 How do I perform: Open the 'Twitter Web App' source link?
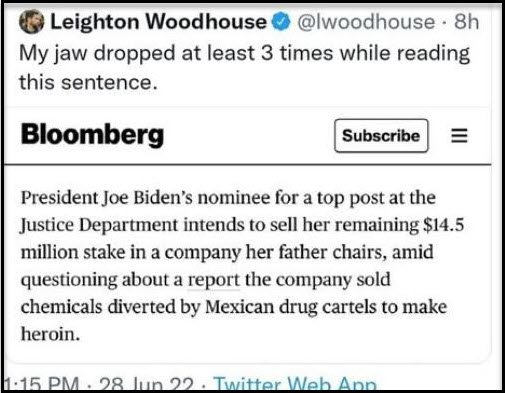click(x=295, y=383)
